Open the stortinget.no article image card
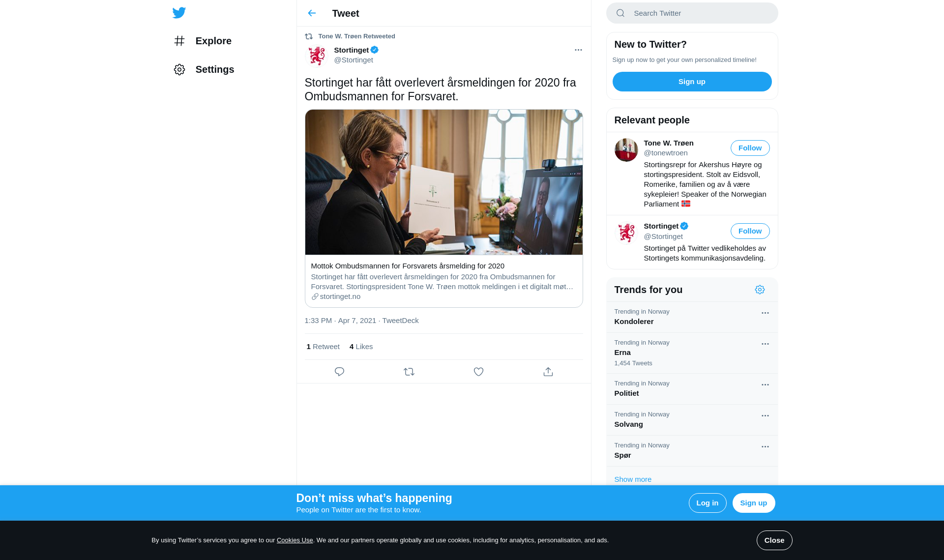Screen dimensions: 944x560 pyautogui.click(x=443, y=208)
